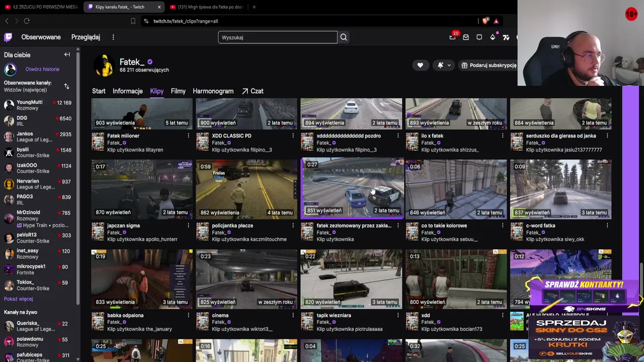This screenshot has width=644, height=362.
Task: Click the serduszko dla gierasa od janka title
Action: (561, 136)
